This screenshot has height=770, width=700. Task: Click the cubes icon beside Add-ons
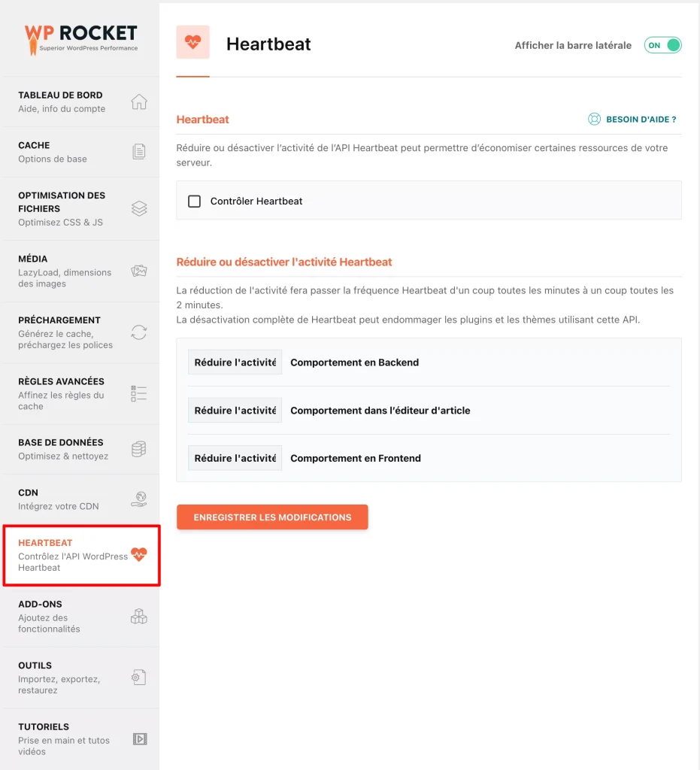coord(139,617)
